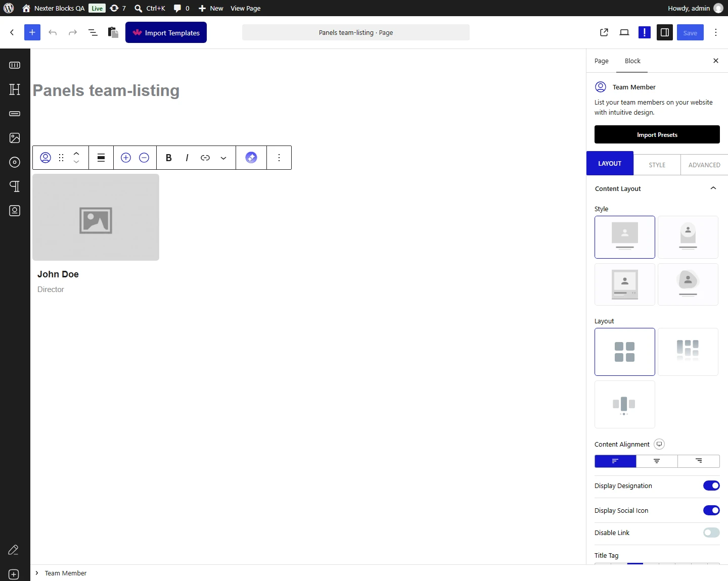Undo the last editor action

point(53,32)
